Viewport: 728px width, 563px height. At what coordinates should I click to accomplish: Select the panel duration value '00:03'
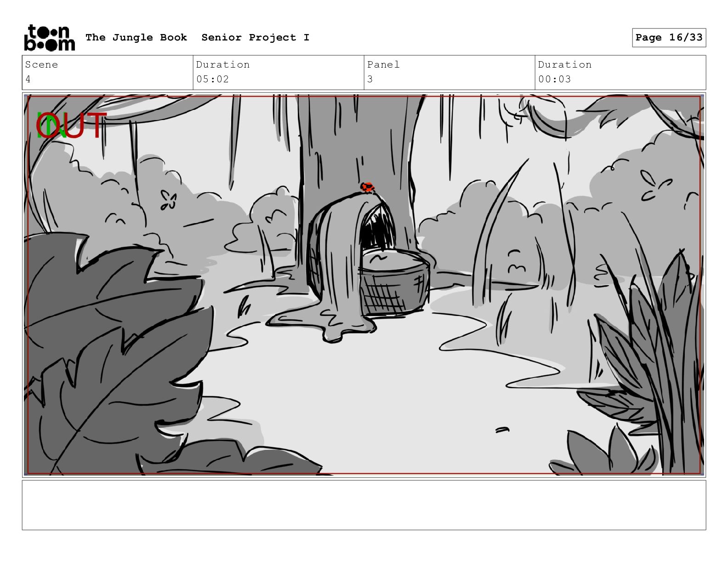(554, 79)
